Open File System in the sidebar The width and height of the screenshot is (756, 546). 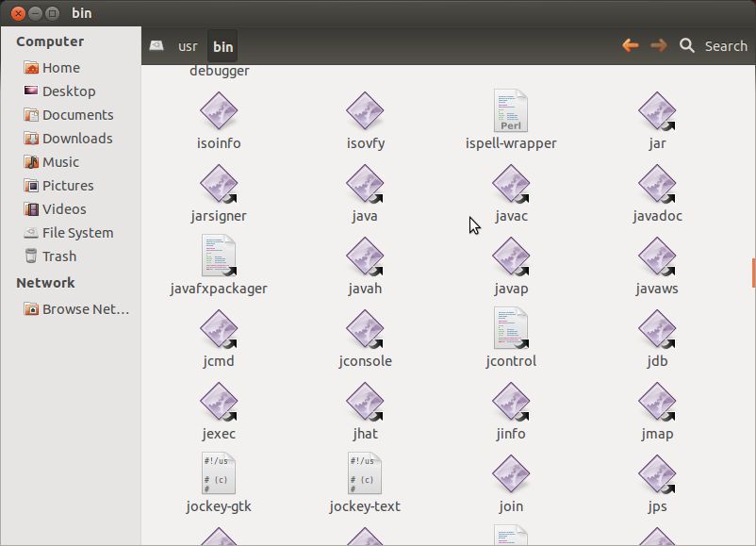(x=71, y=233)
